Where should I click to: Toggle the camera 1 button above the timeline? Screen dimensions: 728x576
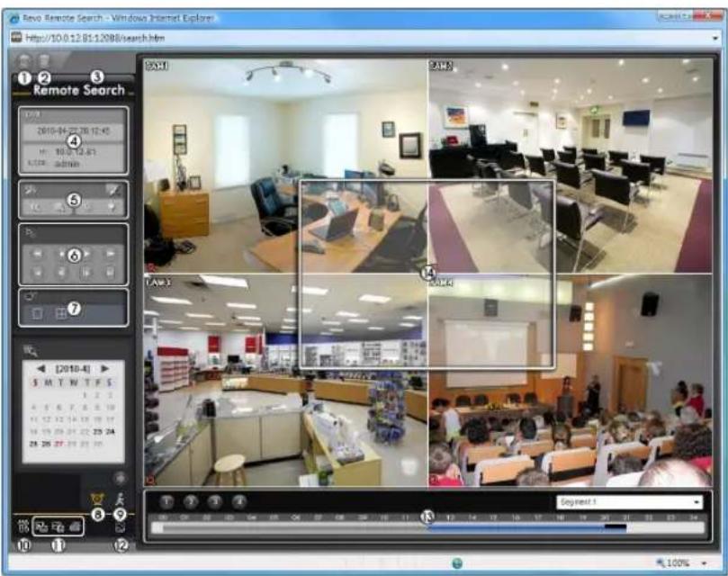(166, 501)
